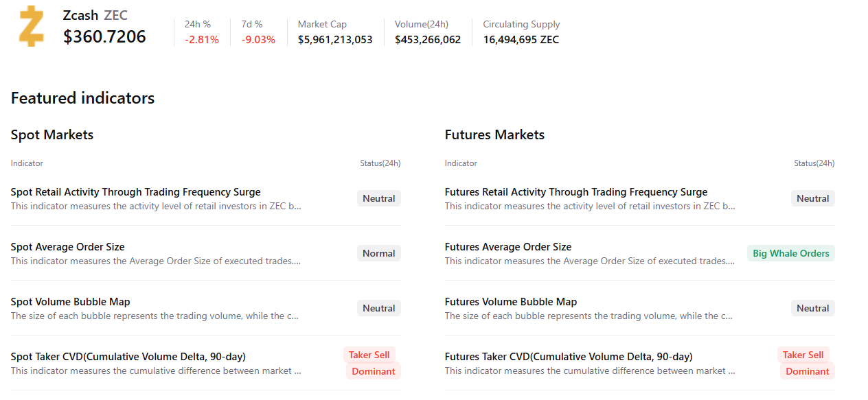Click Futures Taker Sell Dominant badge
Screen dimensions: 868x400
point(806,363)
